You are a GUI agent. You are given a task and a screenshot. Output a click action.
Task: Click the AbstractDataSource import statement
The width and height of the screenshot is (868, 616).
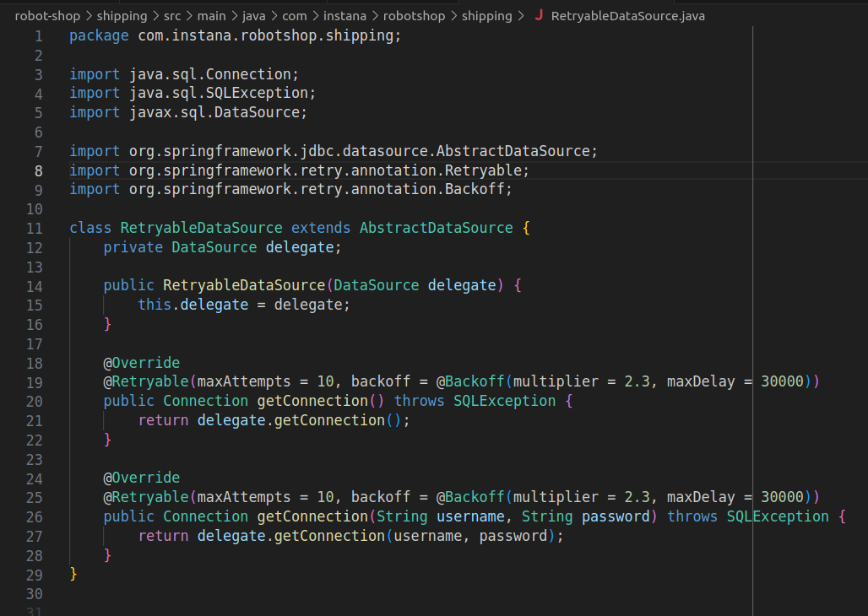click(x=334, y=151)
